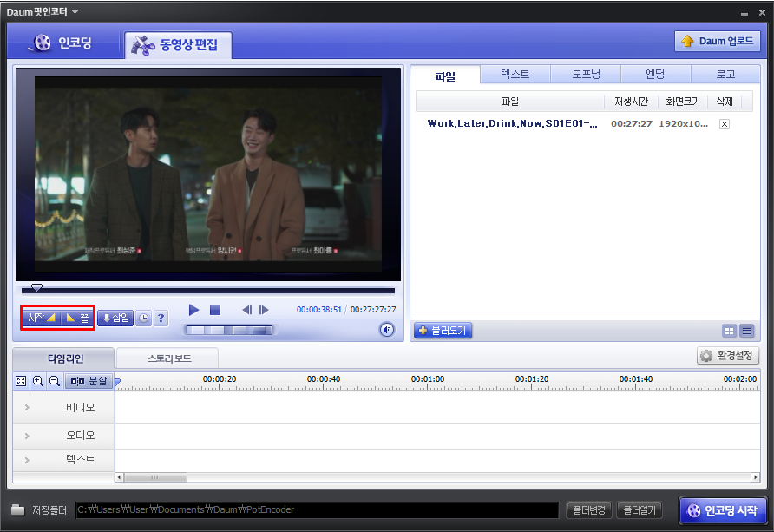This screenshot has width=774, height=532.
Task: Click the 저장폴더 path field
Action: 317,509
